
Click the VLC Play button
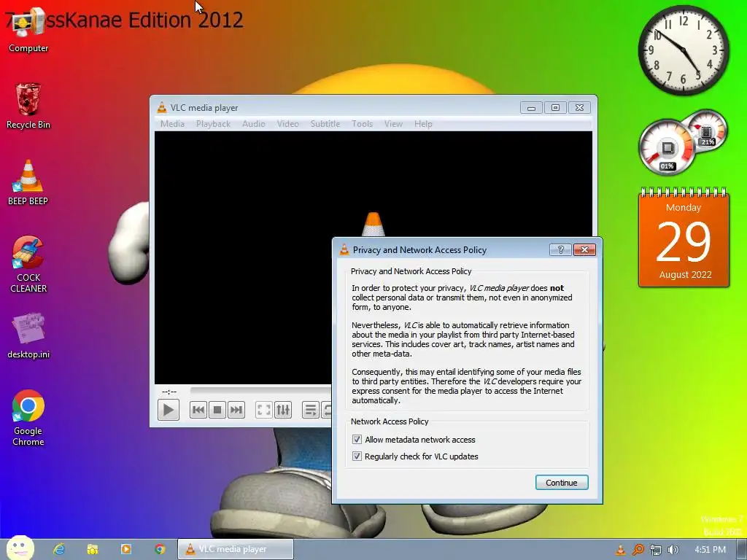point(169,410)
